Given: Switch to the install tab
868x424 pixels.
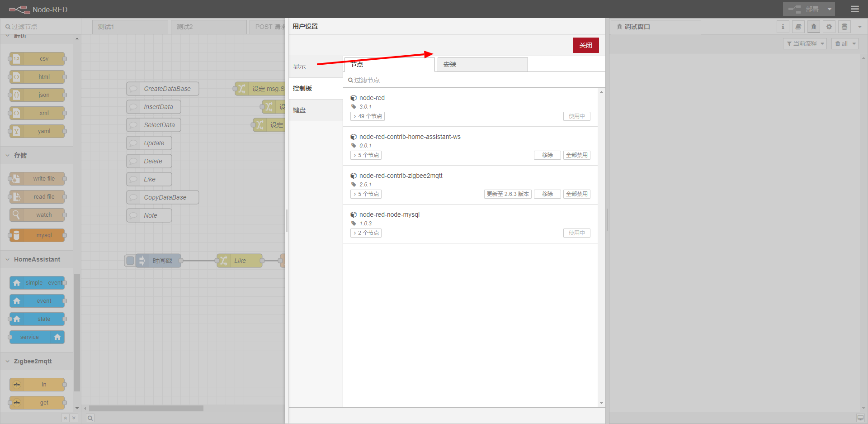Looking at the screenshot, I should [482, 64].
